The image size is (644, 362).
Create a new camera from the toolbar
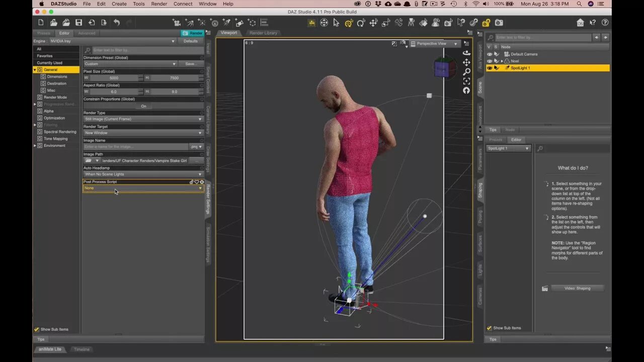[x=177, y=23]
